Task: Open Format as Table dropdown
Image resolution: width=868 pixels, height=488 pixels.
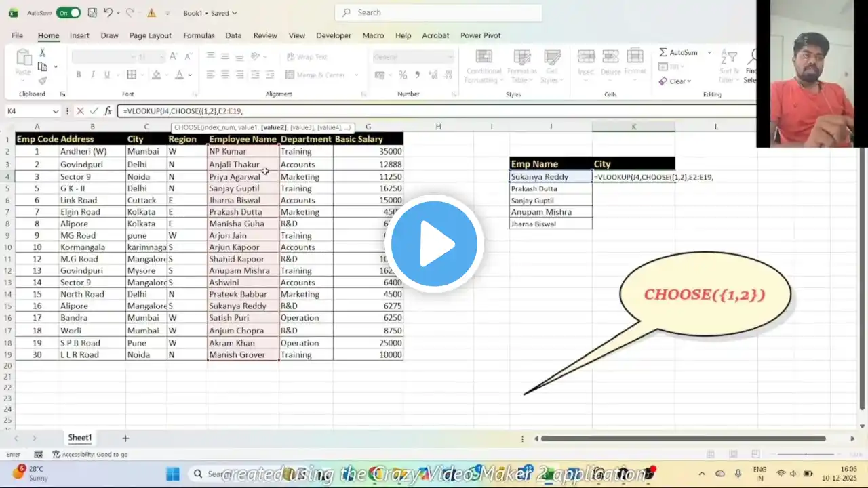Action: [521, 66]
